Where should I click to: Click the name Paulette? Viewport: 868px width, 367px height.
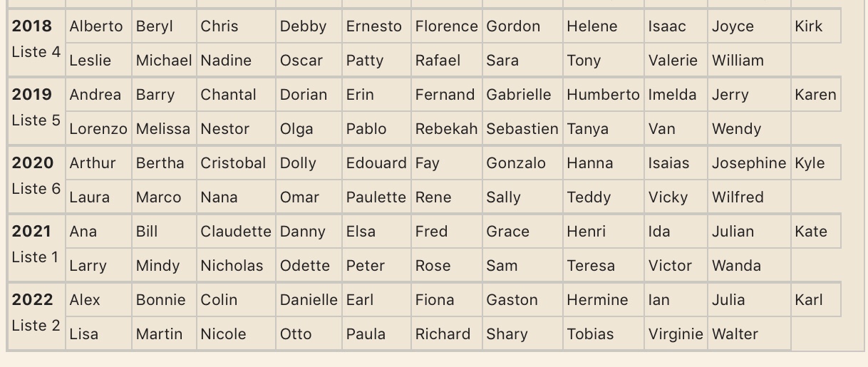(x=376, y=197)
